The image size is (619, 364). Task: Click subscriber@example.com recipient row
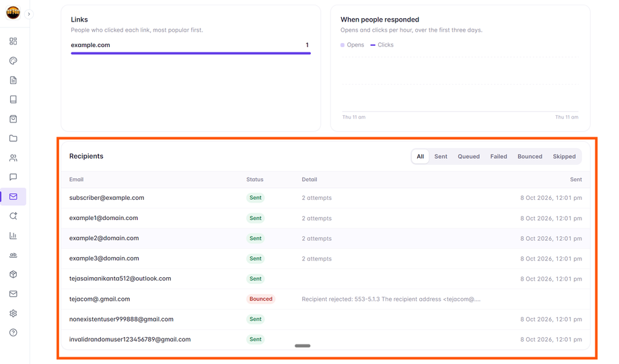325,198
